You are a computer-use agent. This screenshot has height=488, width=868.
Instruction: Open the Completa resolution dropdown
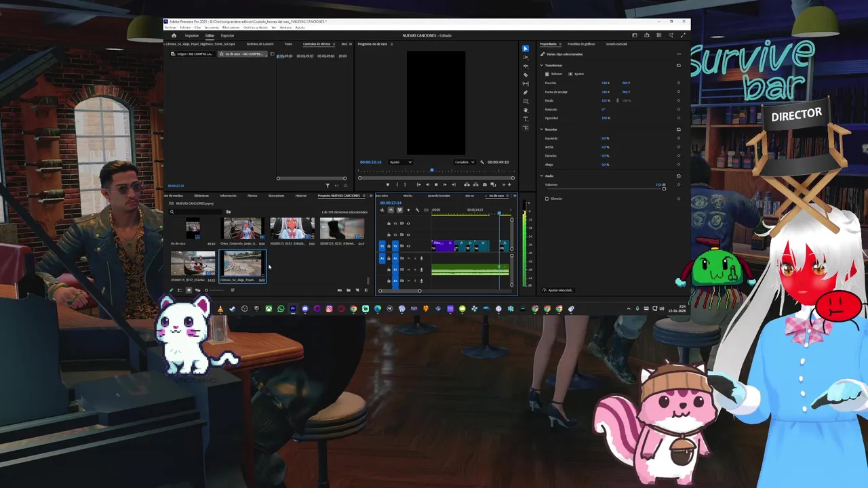click(x=465, y=162)
